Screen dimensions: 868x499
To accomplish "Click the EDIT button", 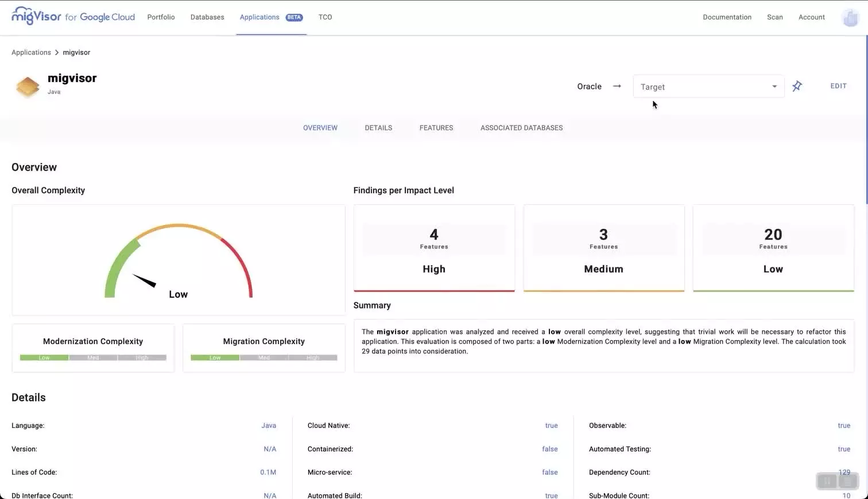I will [x=838, y=86].
